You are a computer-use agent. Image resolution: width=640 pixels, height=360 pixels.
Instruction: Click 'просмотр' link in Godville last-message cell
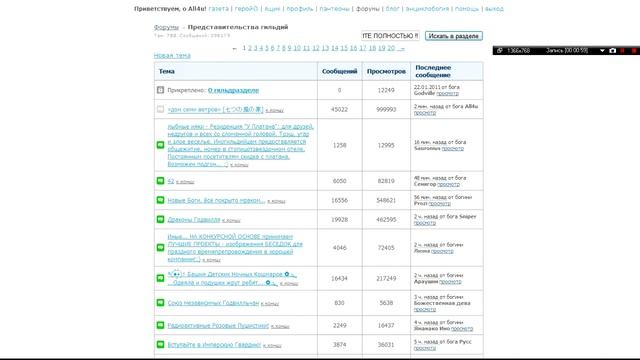coord(447,93)
